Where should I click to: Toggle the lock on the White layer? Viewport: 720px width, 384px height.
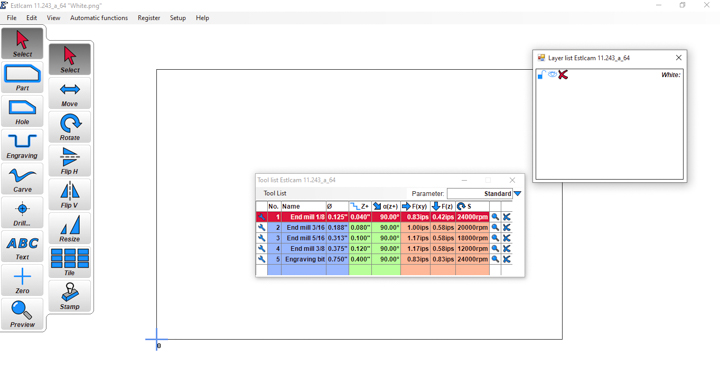coord(541,75)
